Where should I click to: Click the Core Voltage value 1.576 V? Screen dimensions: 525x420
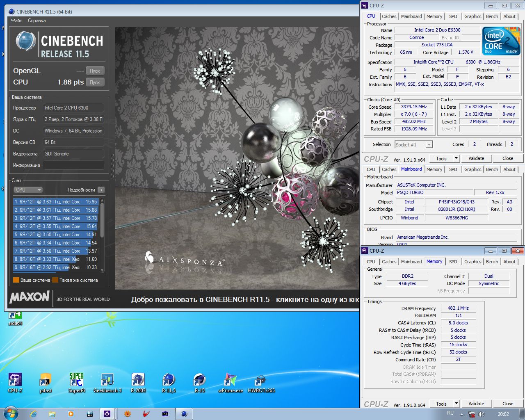466,52
